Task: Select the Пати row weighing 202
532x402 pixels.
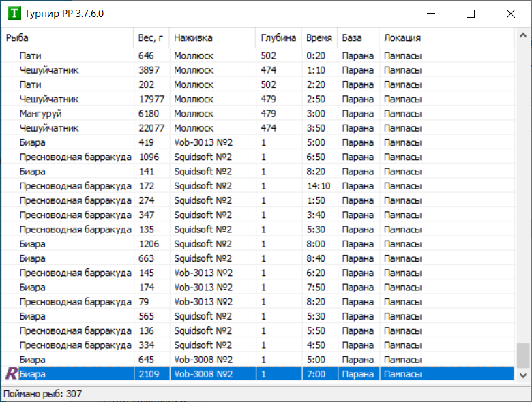Action: click(258, 84)
